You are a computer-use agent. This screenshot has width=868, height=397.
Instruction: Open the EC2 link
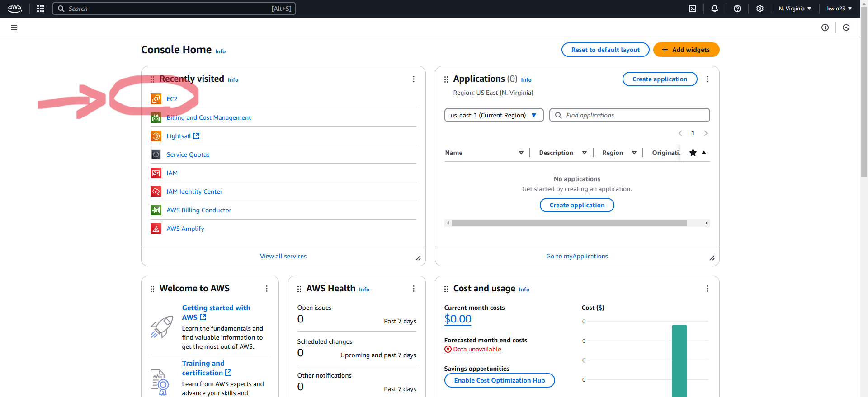pyautogui.click(x=172, y=99)
